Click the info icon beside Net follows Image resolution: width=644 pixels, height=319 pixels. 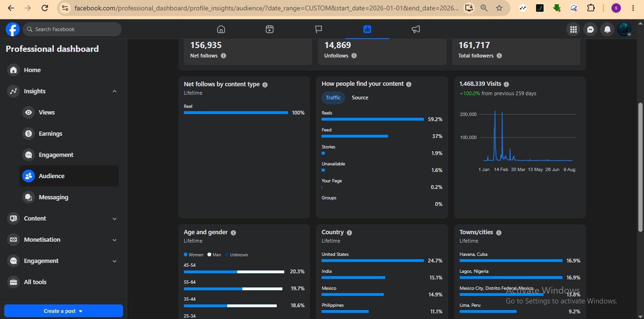click(x=223, y=56)
